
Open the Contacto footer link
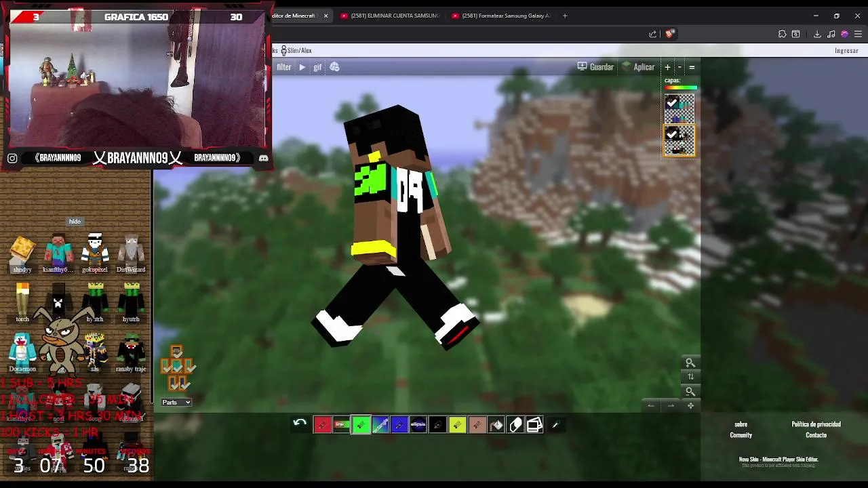pos(816,435)
